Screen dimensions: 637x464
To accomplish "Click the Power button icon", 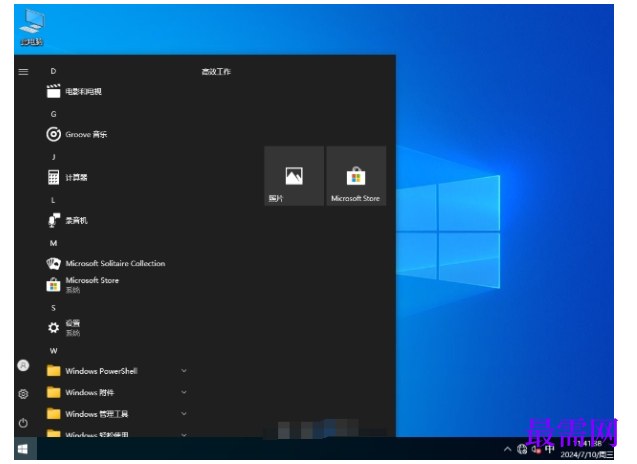I will [23, 423].
